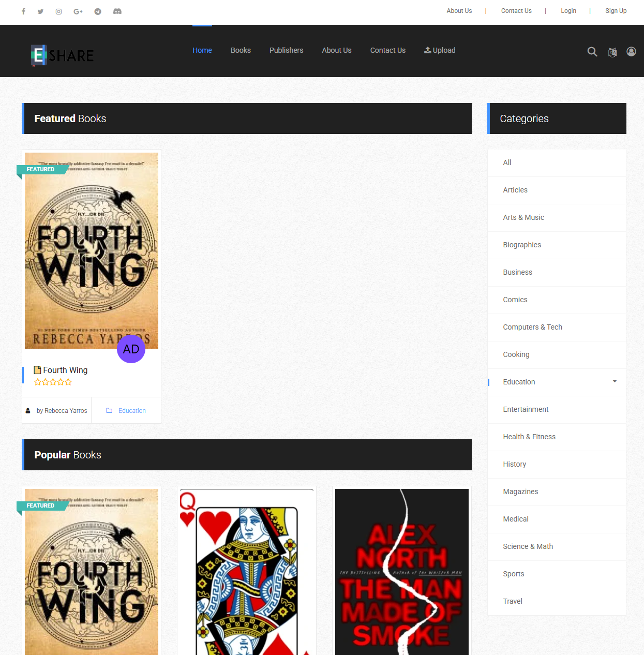
Task: Click About Us link in top bar
Action: 459,11
